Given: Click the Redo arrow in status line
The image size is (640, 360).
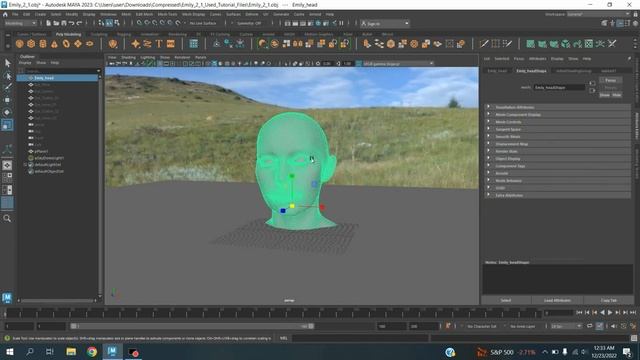Looking at the screenshot, I should 79,23.
